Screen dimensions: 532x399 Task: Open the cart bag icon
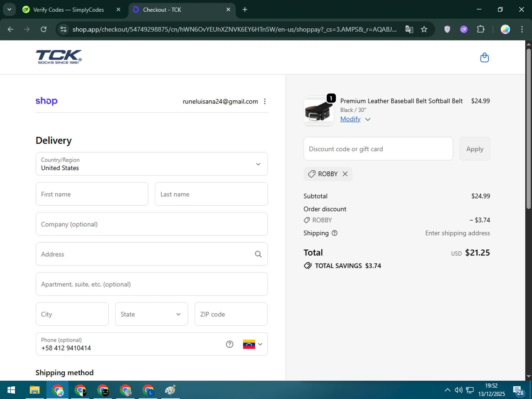tap(484, 57)
